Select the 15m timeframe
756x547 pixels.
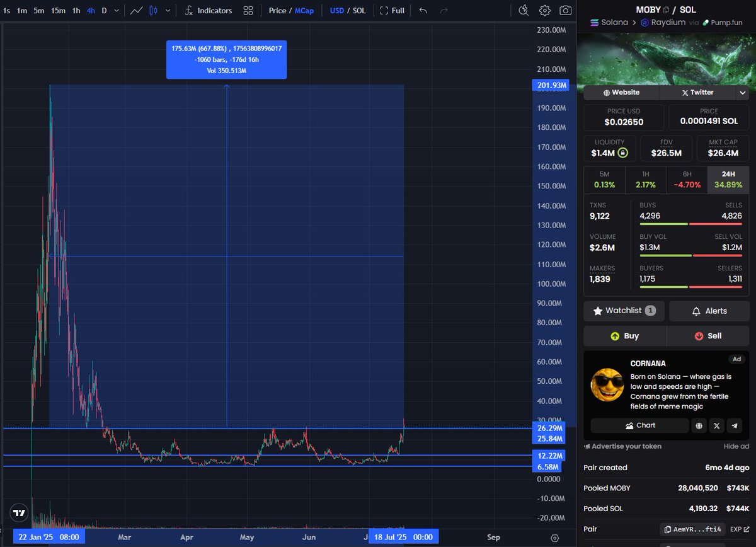click(x=58, y=11)
